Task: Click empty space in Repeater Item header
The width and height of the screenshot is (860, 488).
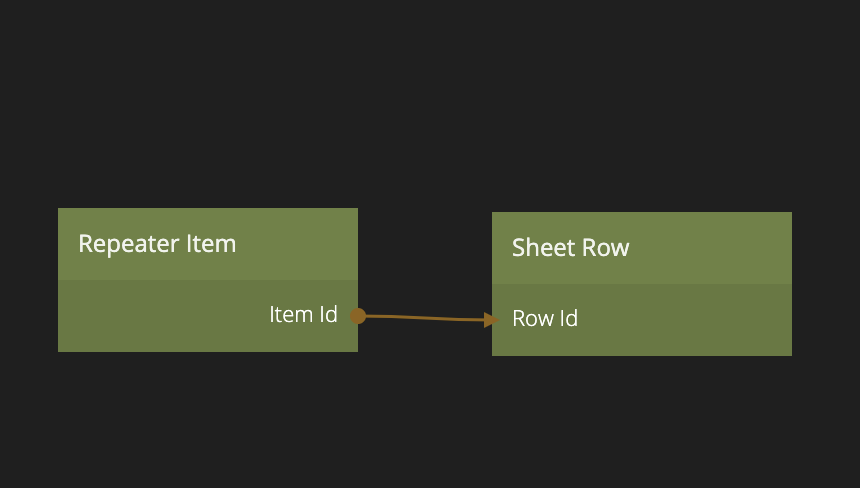Action: pos(300,243)
